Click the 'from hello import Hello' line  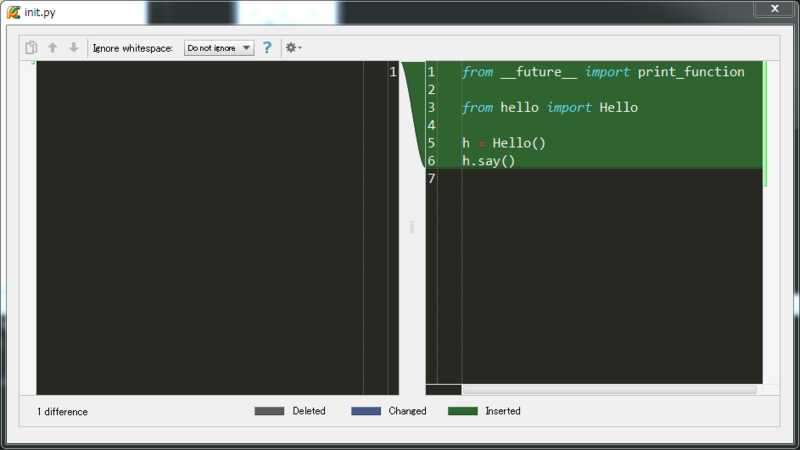[549, 108]
